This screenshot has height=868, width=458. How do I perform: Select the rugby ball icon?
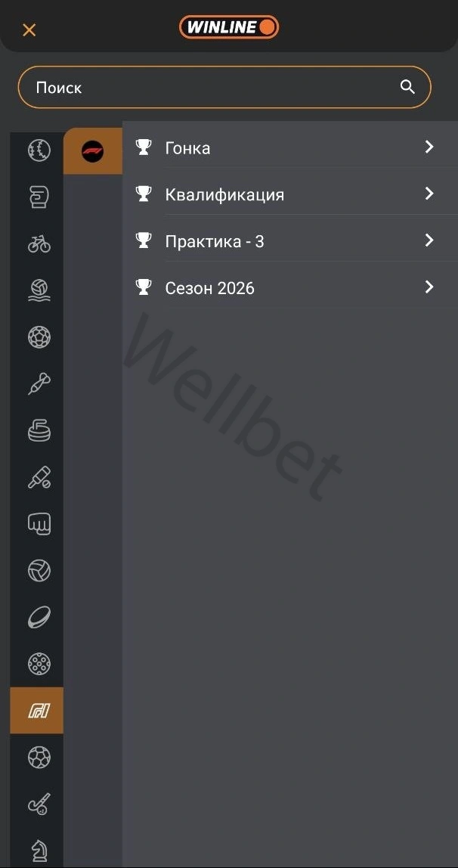click(x=39, y=617)
